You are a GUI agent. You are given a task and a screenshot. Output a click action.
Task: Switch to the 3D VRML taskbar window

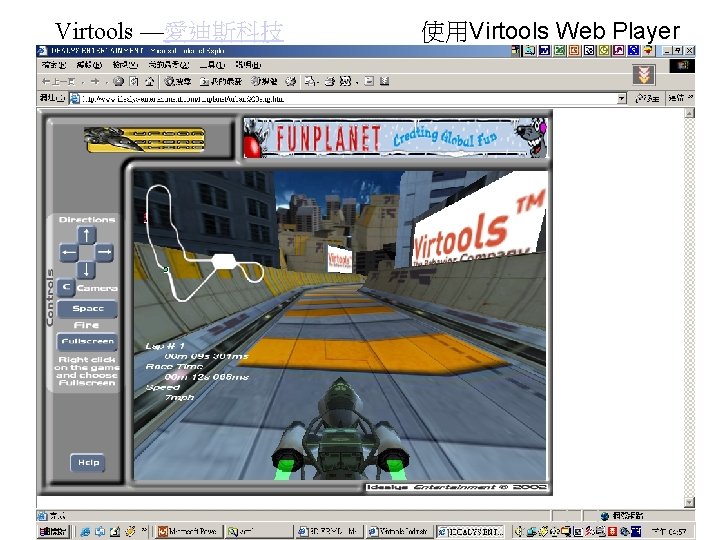click(329, 532)
